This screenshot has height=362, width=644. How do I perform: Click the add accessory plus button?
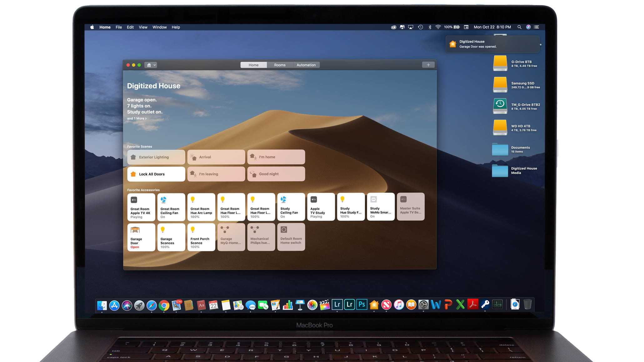[x=428, y=65]
